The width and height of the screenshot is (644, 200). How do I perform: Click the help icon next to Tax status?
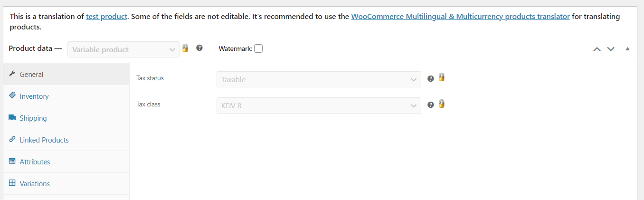pos(431,79)
